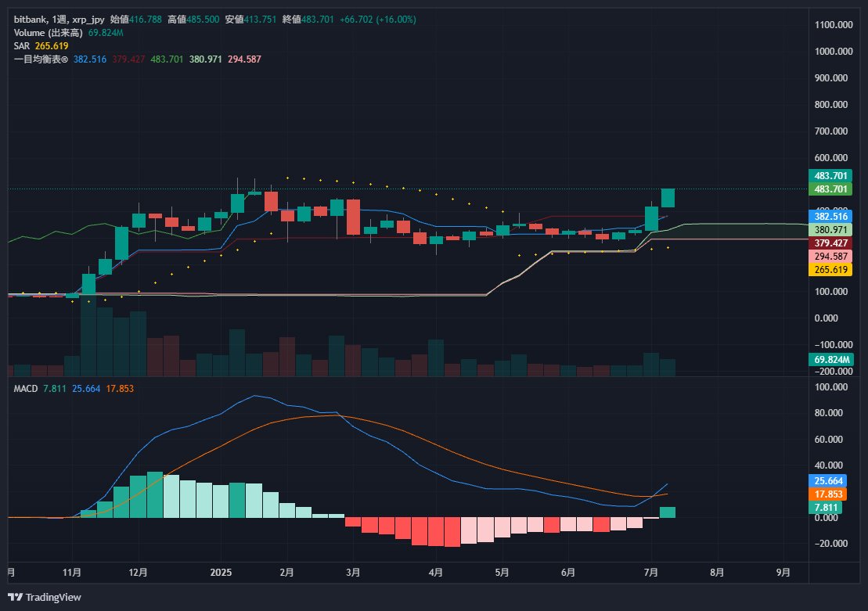Click the 11月 time axis label
This screenshot has height=611, width=868.
[72, 572]
